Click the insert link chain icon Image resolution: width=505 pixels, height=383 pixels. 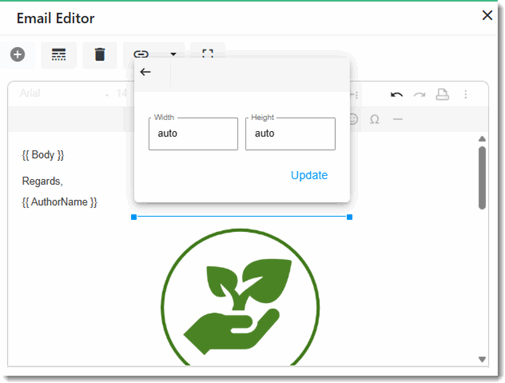tap(141, 54)
